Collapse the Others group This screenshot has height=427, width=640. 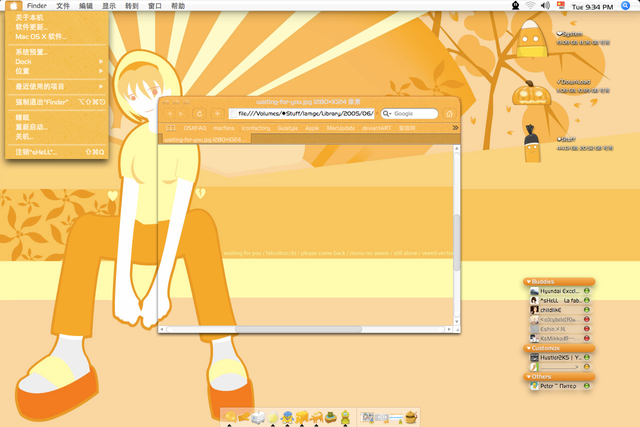[x=529, y=376]
